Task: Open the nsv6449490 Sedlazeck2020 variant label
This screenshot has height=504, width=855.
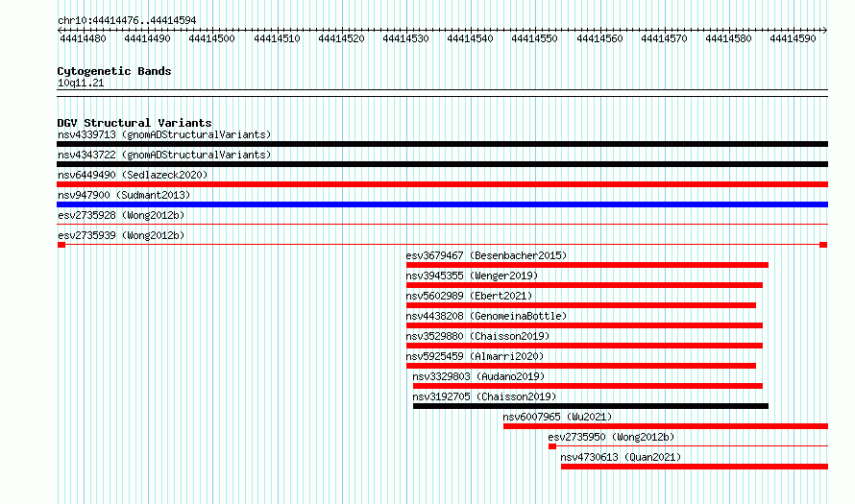Action: coord(133,175)
